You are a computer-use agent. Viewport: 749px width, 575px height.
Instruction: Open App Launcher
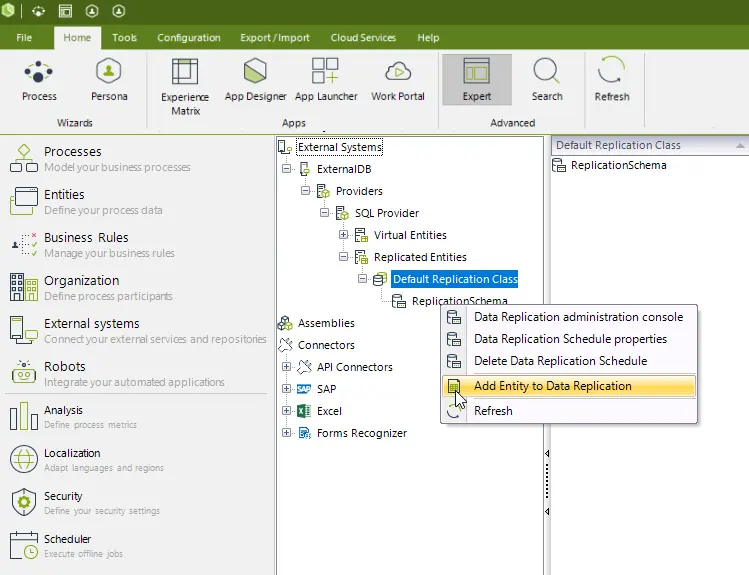(x=326, y=80)
